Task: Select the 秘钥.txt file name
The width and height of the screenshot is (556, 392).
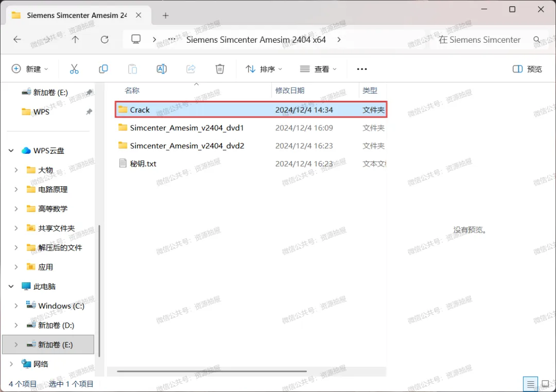Action: click(143, 164)
